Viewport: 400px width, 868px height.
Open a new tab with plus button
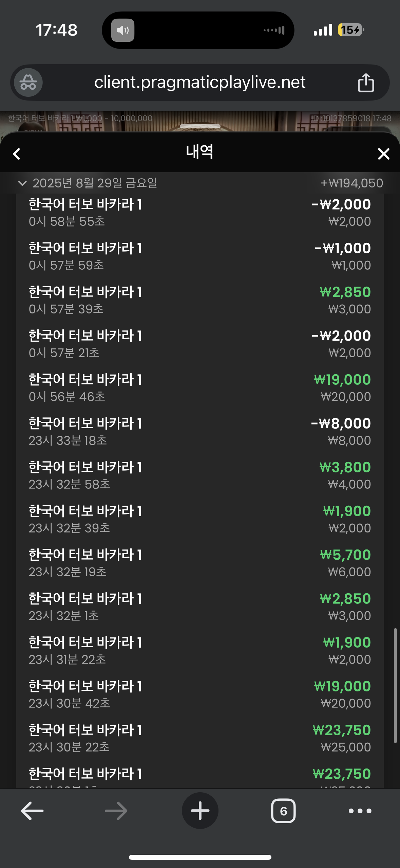200,811
